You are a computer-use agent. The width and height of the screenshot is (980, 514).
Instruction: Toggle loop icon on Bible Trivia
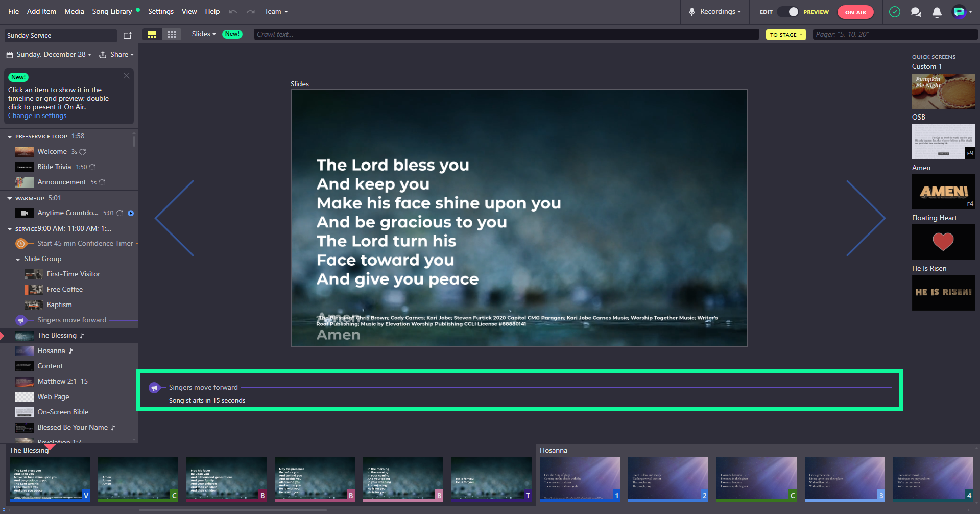[x=92, y=167]
